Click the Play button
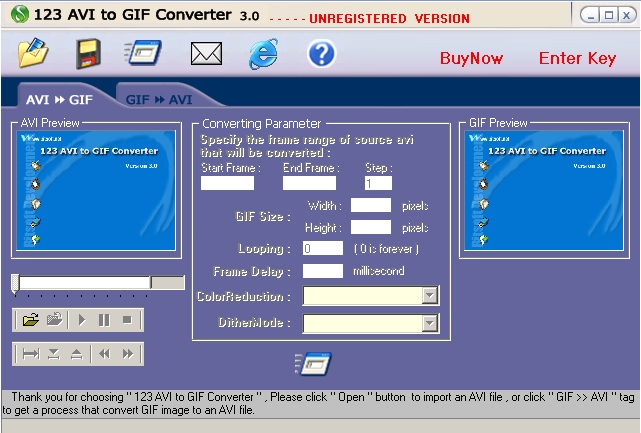Image resolution: width=641 pixels, height=433 pixels. click(82, 320)
